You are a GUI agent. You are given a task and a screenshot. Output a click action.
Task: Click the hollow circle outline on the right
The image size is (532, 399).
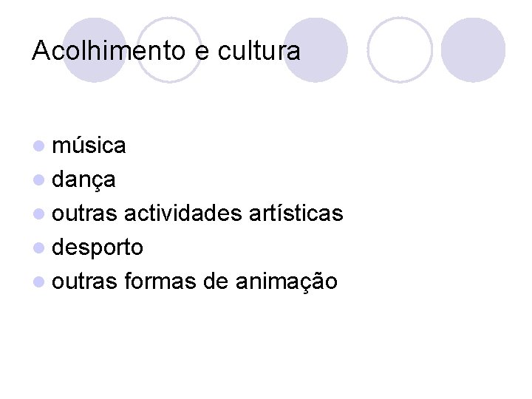tap(400, 50)
